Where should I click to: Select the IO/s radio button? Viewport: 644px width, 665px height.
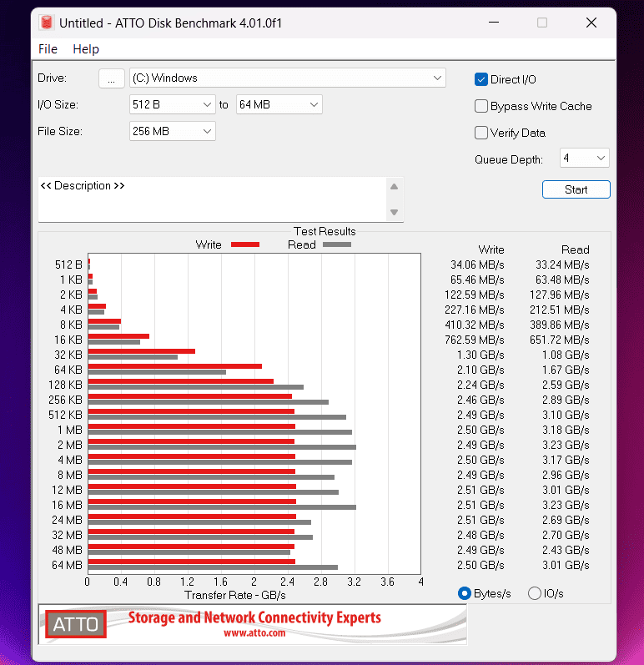pos(535,593)
